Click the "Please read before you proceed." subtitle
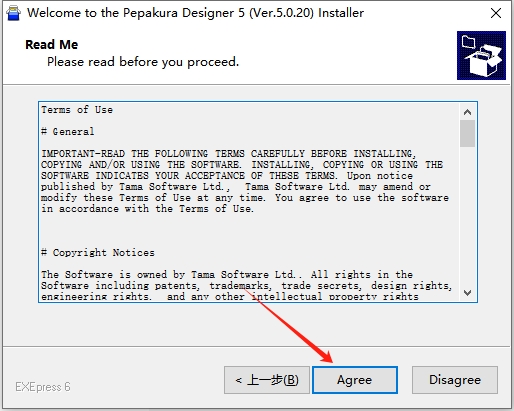Viewport: 514px width, 411px height. click(143, 62)
